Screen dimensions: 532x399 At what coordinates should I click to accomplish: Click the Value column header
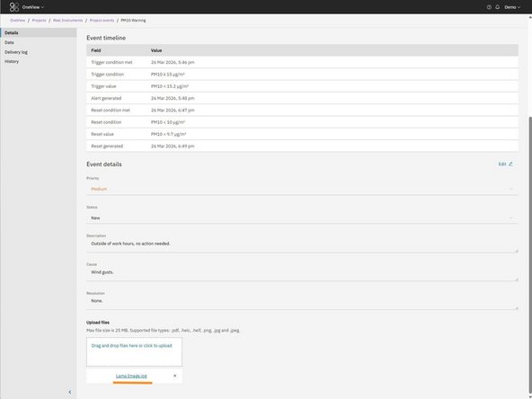point(156,50)
